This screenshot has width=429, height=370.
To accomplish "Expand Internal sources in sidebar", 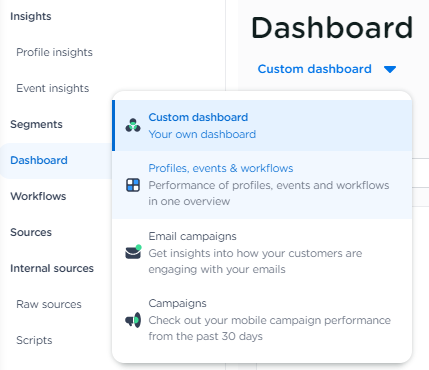I will pyautogui.click(x=52, y=268).
